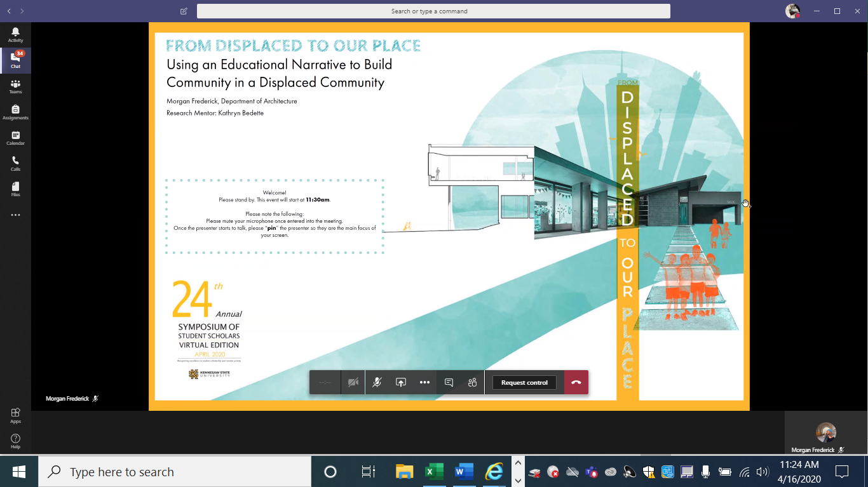
Task: Open the profile picture menu in the title bar
Action: (x=792, y=11)
